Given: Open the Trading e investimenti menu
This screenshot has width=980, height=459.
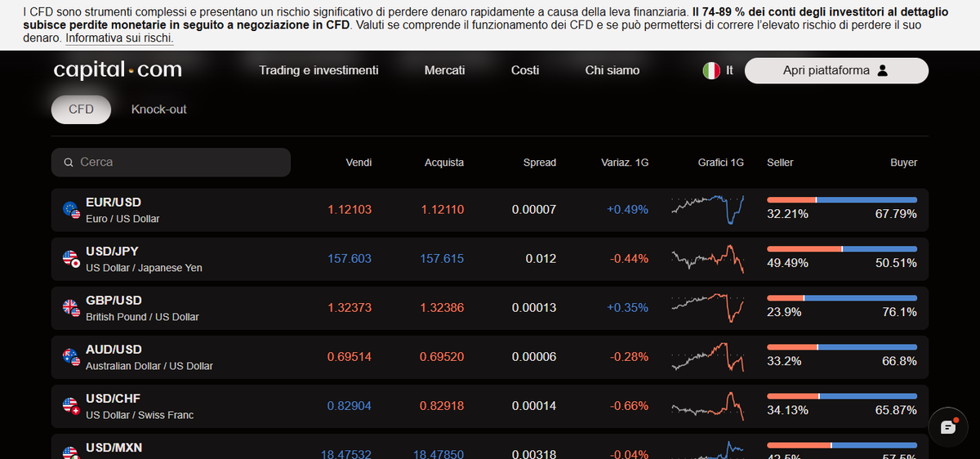Looking at the screenshot, I should pos(318,70).
